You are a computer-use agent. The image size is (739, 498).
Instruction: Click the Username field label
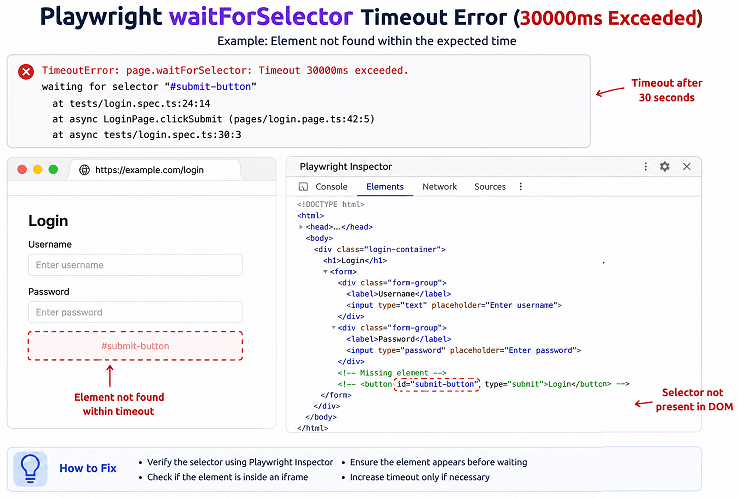50,245
